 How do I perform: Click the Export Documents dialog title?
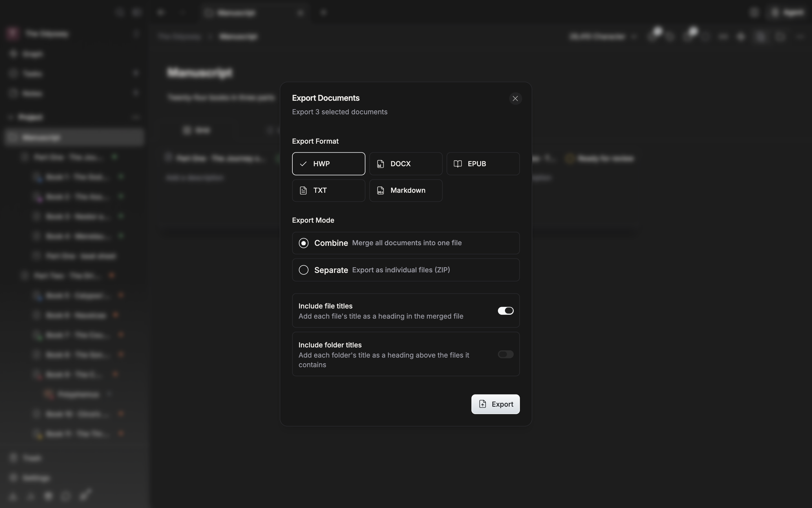pyautogui.click(x=325, y=98)
